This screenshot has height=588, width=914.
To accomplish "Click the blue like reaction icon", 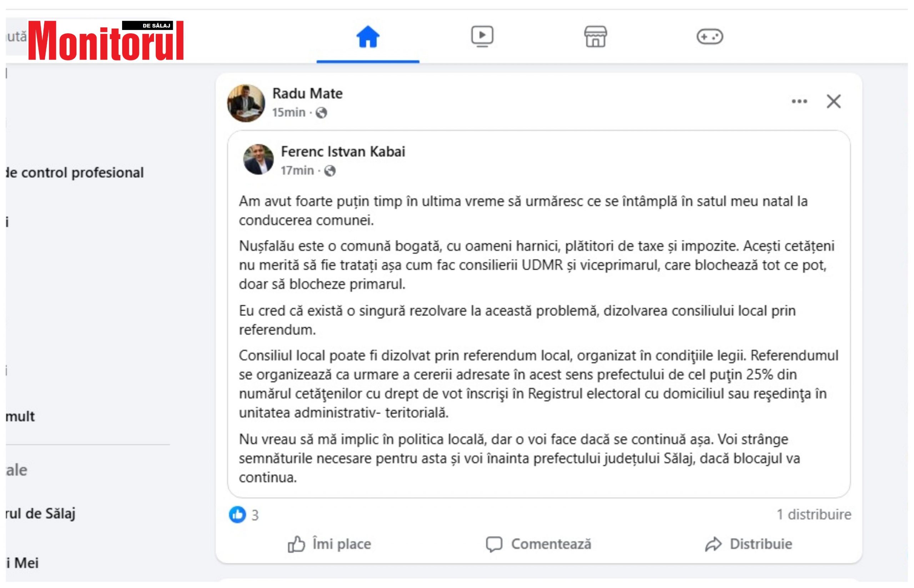I will [237, 515].
